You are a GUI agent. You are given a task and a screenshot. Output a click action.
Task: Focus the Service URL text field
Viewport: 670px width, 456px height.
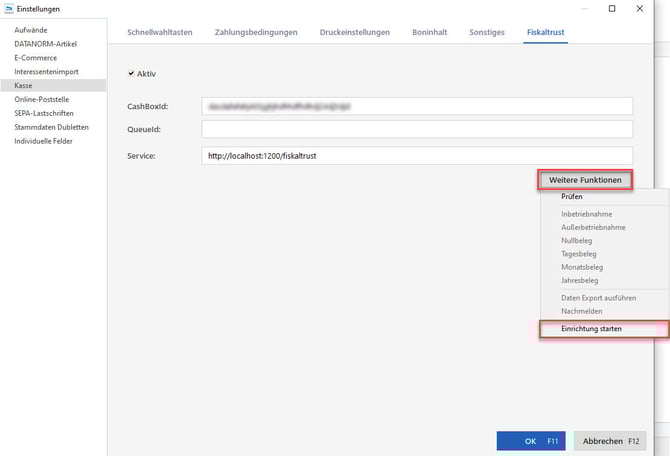[416, 156]
